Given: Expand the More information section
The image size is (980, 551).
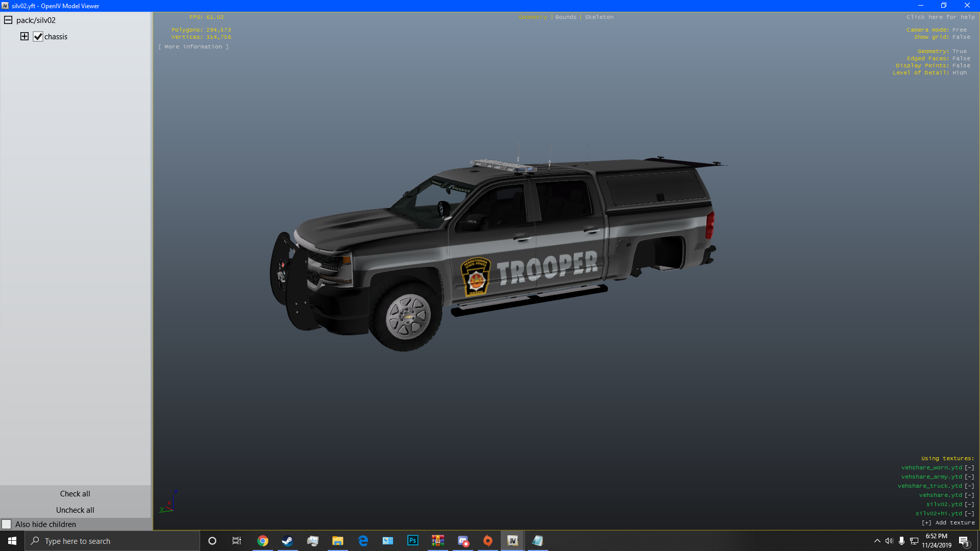Looking at the screenshot, I should click(193, 46).
